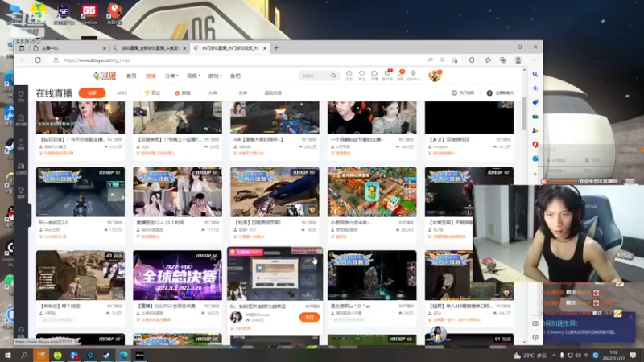This screenshot has height=362, width=644.
Task: Reload the page with the browser refresh button
Action: [38, 60]
